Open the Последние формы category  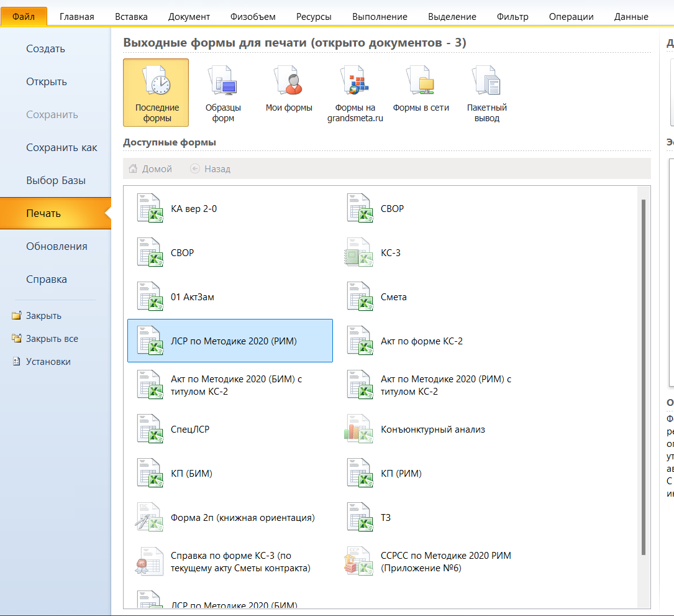tap(156, 93)
